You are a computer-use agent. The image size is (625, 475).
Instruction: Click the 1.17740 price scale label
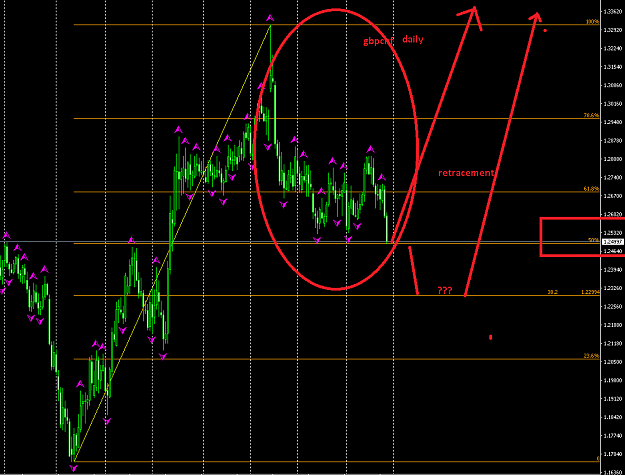[x=613, y=436]
